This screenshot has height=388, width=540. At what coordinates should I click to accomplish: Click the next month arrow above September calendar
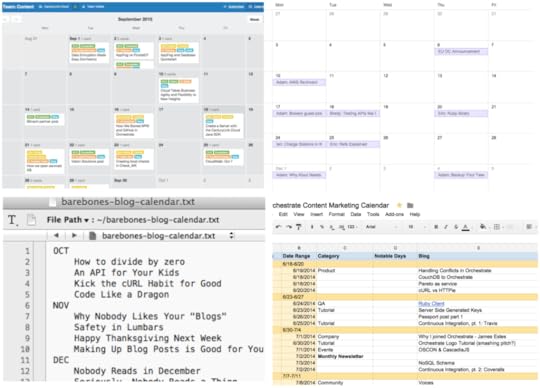tap(16, 19)
